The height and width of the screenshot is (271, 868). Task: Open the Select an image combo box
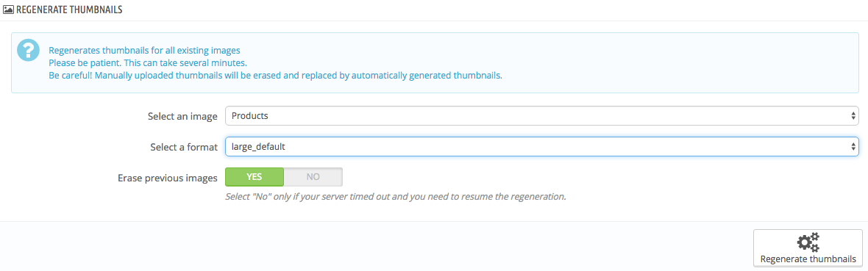(542, 116)
